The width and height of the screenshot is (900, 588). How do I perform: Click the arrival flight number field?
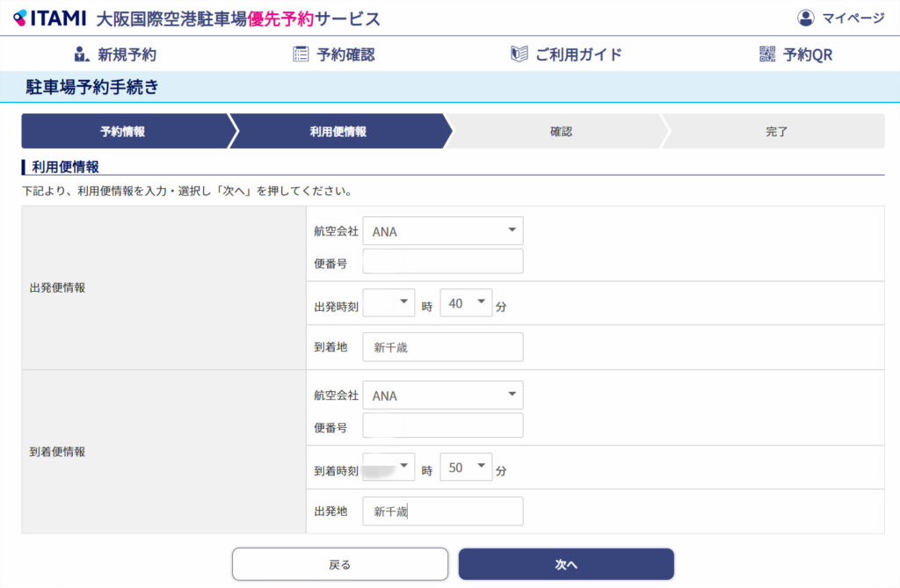(x=442, y=426)
